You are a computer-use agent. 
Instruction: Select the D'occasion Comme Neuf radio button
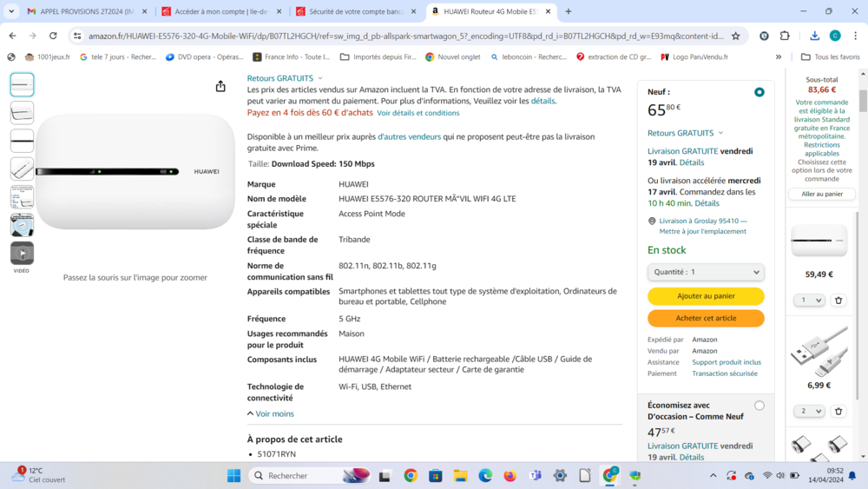(759, 406)
